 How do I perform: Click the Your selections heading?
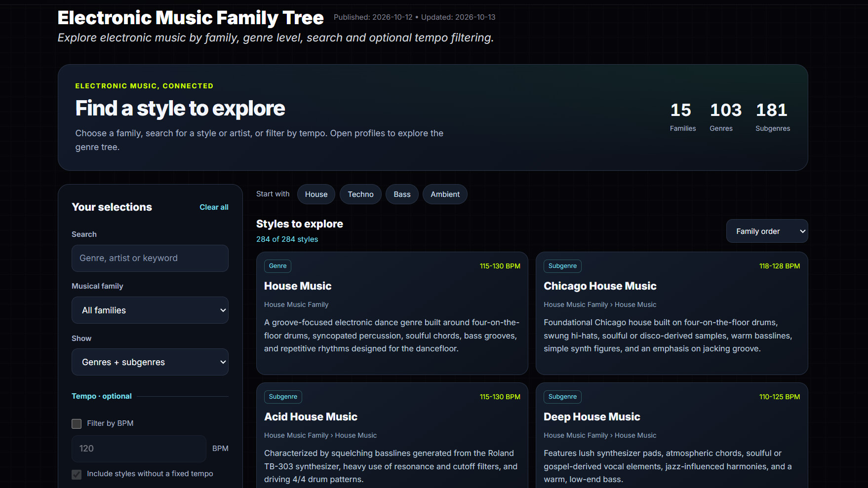coord(112,207)
